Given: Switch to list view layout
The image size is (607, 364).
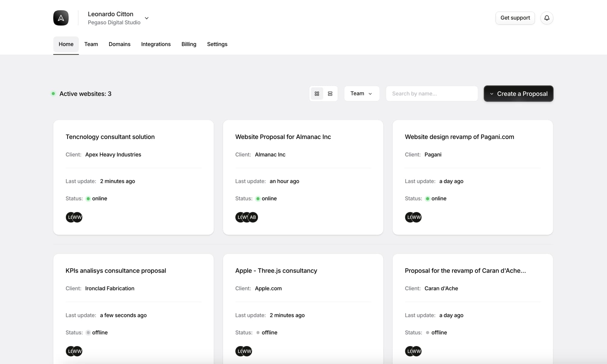Looking at the screenshot, I should [330, 94].
